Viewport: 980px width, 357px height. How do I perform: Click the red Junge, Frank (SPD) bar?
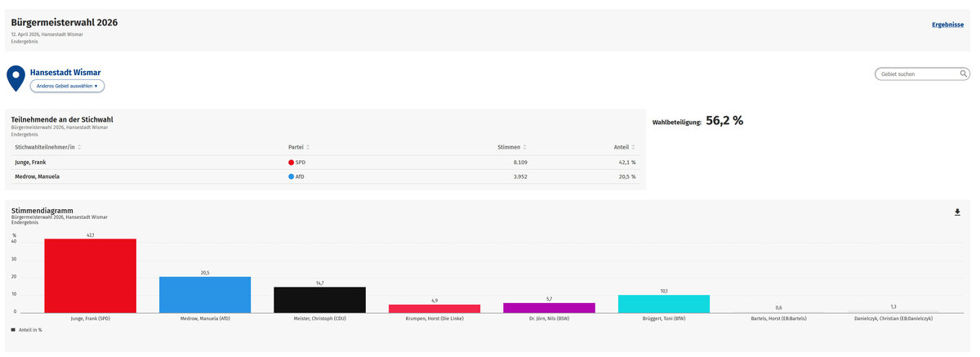coord(90,276)
